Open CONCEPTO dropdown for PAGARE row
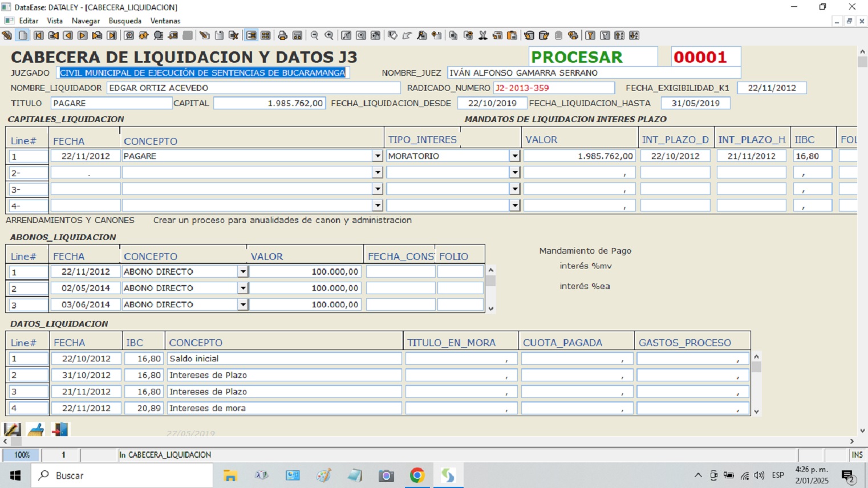Image resolution: width=868 pixels, height=488 pixels. [x=377, y=156]
